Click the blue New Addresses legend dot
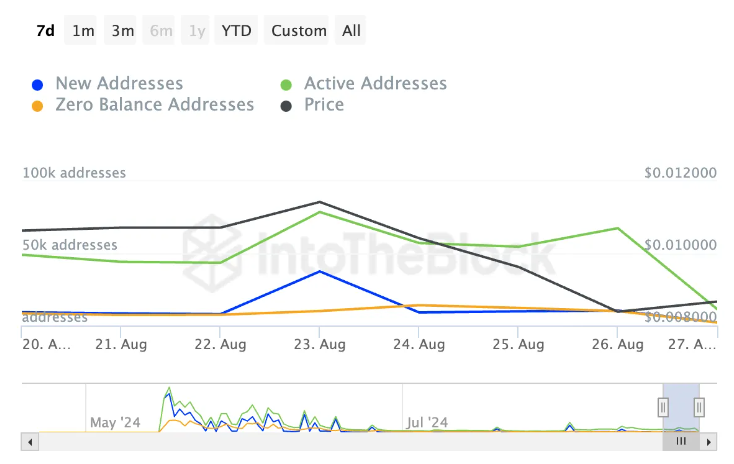734x464 pixels. 37,85
